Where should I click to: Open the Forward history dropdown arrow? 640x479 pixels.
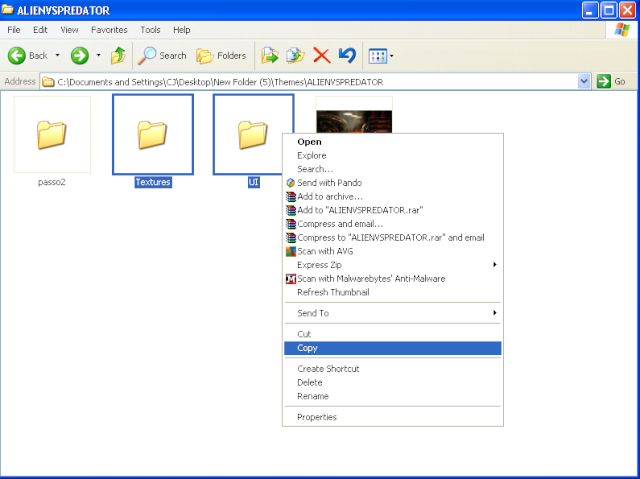coord(98,55)
